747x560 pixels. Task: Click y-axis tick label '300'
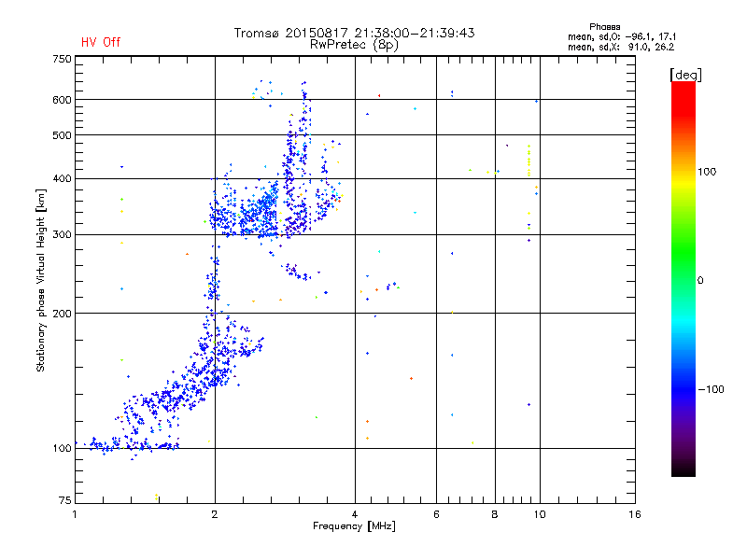pos(63,235)
